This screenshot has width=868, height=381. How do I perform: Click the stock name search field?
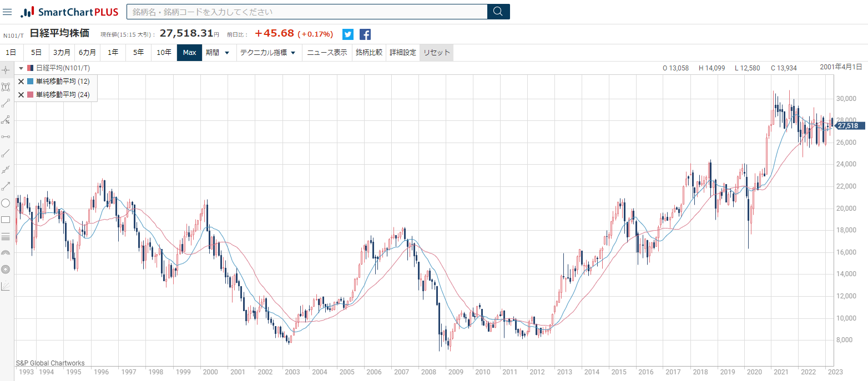coord(306,12)
